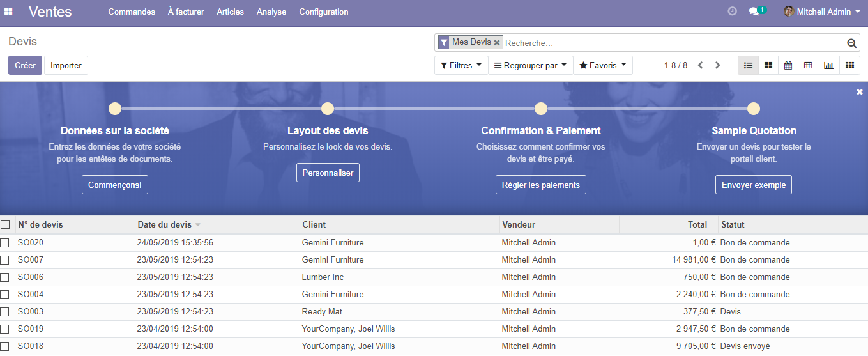Viewport: 868px width, 356px height.
Task: Switch to calendar view
Action: point(788,65)
